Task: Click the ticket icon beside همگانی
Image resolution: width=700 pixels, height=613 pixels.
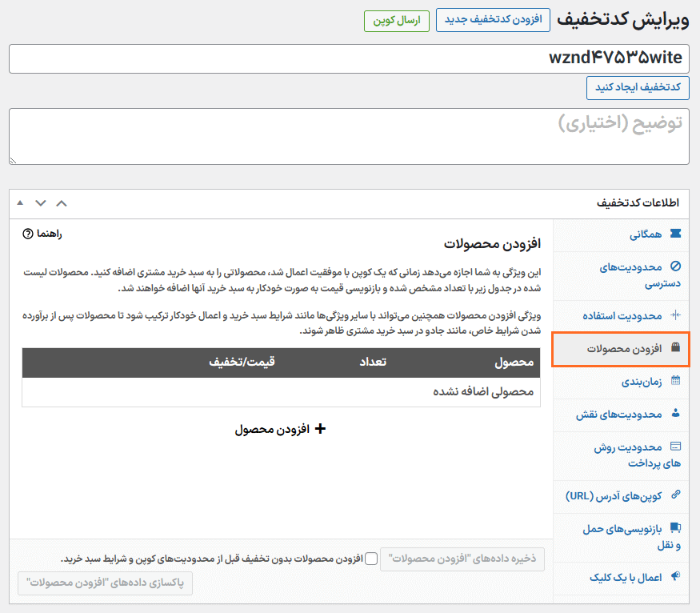Action: point(676,234)
